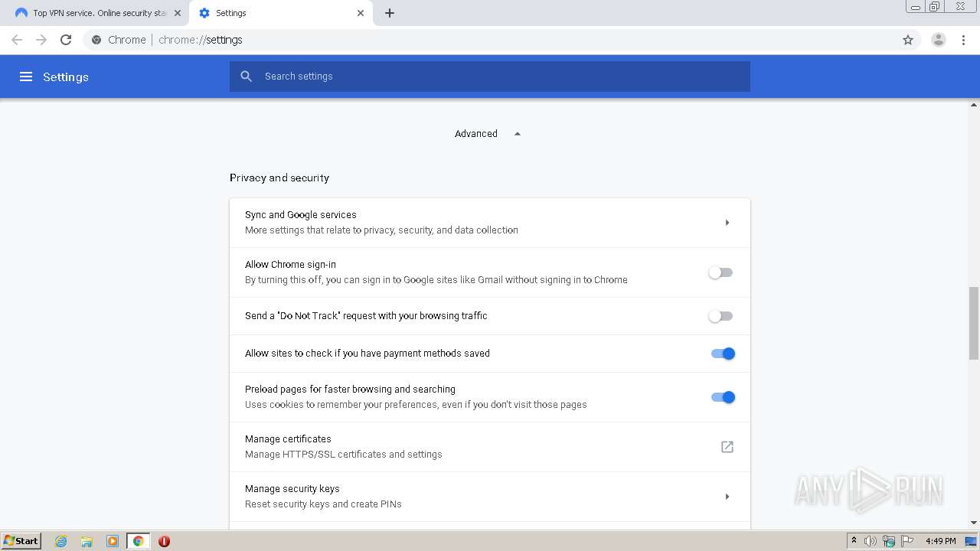Bookmark this page with the star icon
The height and width of the screenshot is (551, 980).
click(x=908, y=40)
